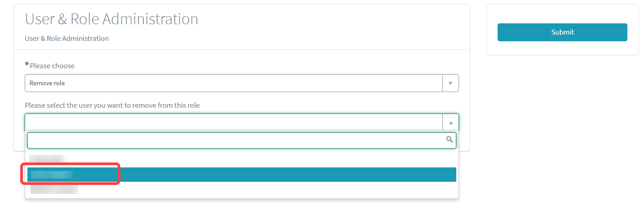
Task: Pick the last blurred user in the list
Action: point(54,189)
